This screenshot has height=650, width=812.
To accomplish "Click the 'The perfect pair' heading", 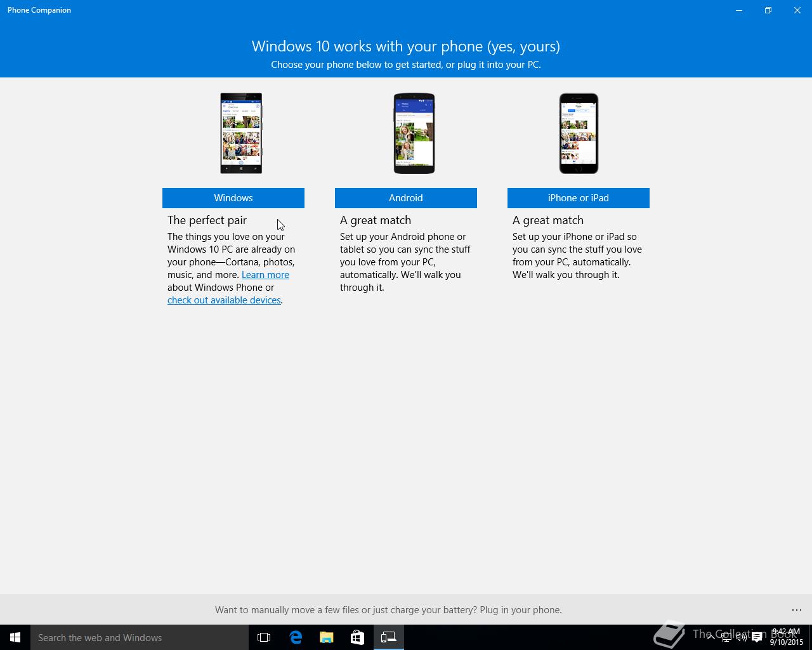I will (207, 220).
